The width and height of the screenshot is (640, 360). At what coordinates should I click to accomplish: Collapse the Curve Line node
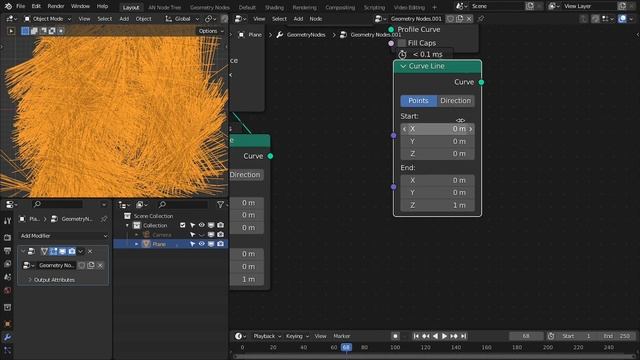point(403,66)
